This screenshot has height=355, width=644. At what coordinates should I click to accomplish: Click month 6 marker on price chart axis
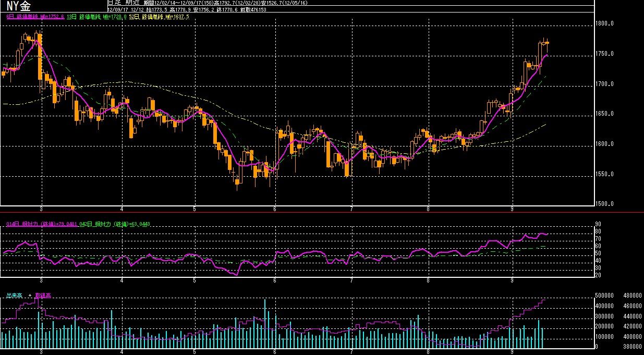pyautogui.click(x=274, y=210)
